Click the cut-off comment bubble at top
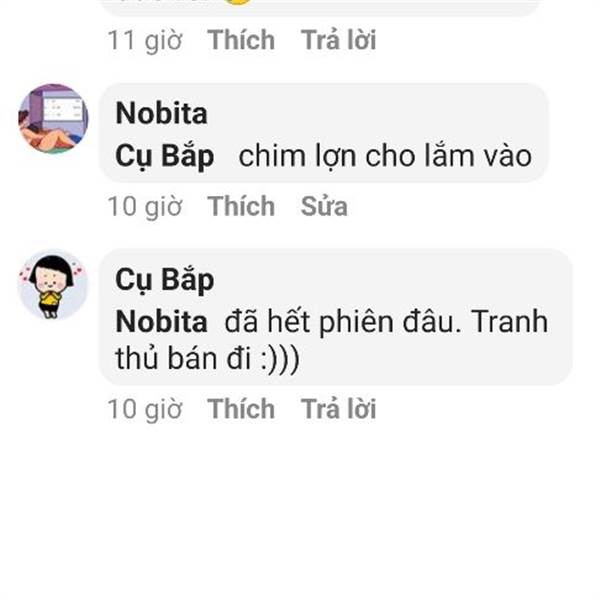The height and width of the screenshot is (600, 600). click(x=321, y=8)
